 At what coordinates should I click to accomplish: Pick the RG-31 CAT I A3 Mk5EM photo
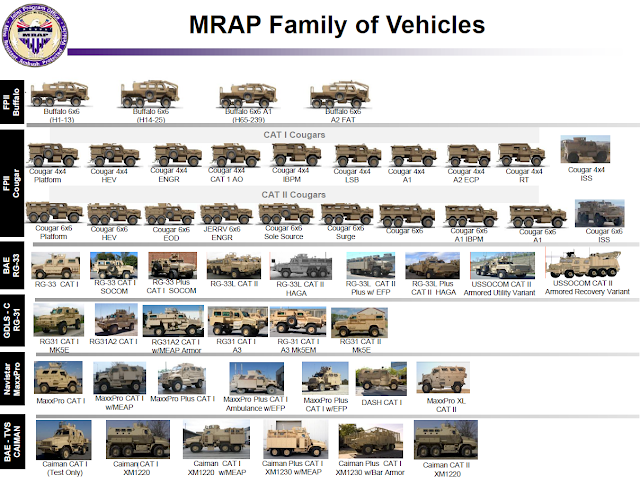(x=298, y=322)
